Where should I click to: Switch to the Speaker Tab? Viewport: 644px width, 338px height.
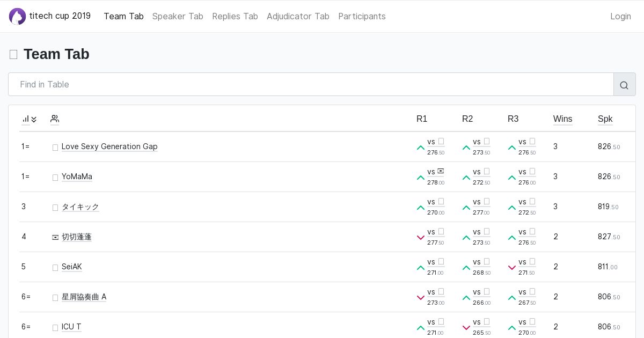[x=178, y=16]
